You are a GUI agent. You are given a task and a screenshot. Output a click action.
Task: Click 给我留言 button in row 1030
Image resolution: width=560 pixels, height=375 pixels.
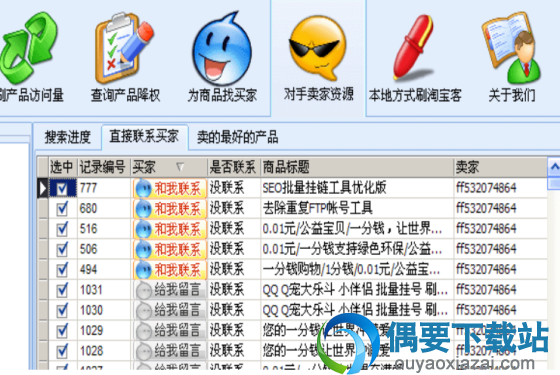tap(170, 310)
